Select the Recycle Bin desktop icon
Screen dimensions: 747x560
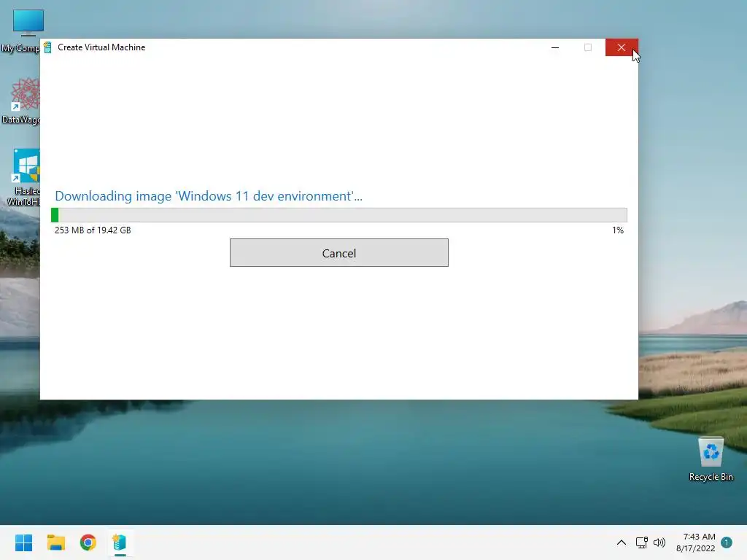[x=711, y=459]
